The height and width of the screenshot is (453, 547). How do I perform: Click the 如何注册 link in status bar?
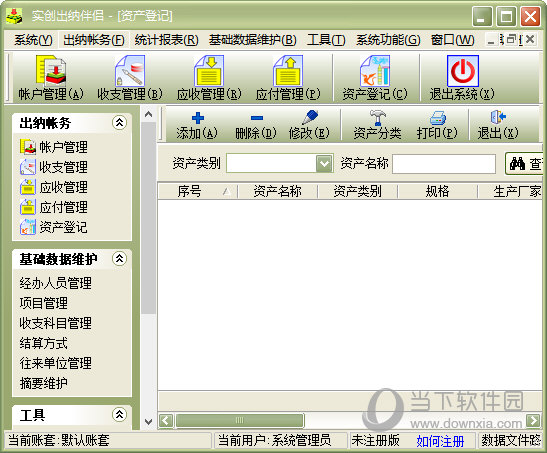click(440, 441)
